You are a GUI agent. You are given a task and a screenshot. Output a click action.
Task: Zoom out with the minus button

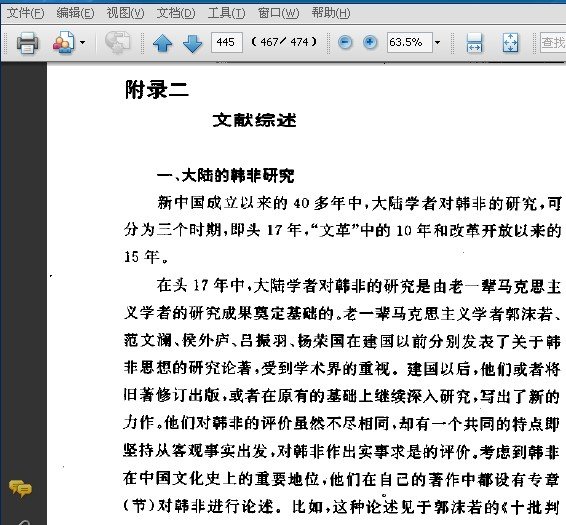345,43
